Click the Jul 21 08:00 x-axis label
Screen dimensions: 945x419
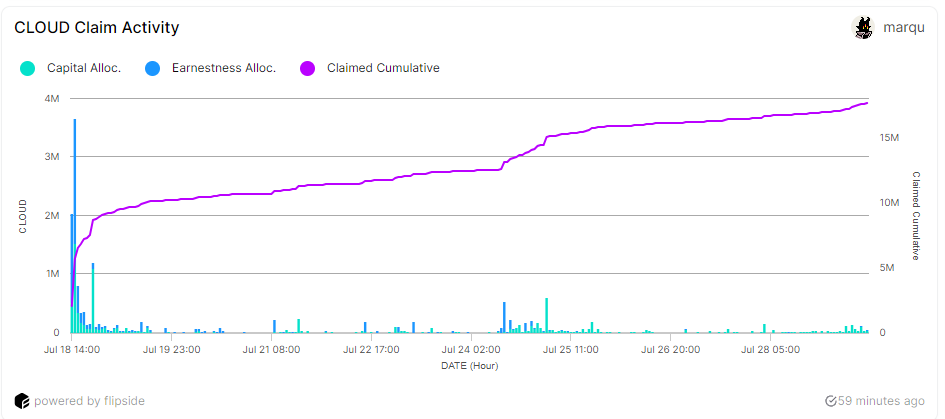[x=272, y=350]
